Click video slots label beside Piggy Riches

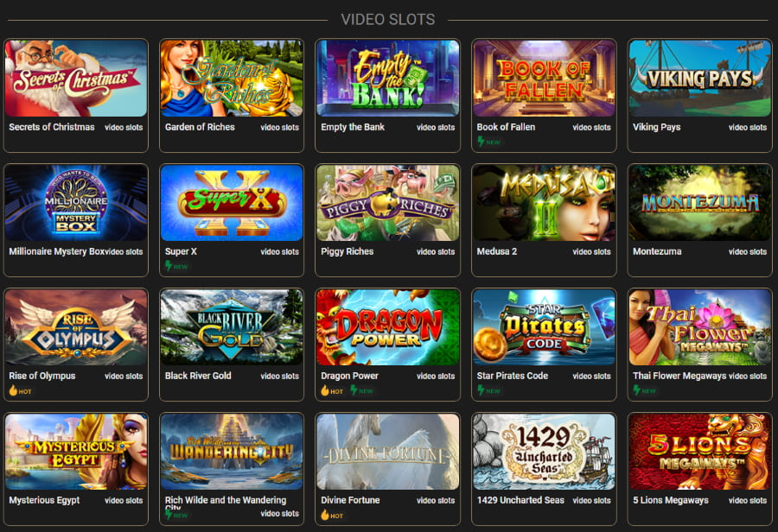click(436, 252)
